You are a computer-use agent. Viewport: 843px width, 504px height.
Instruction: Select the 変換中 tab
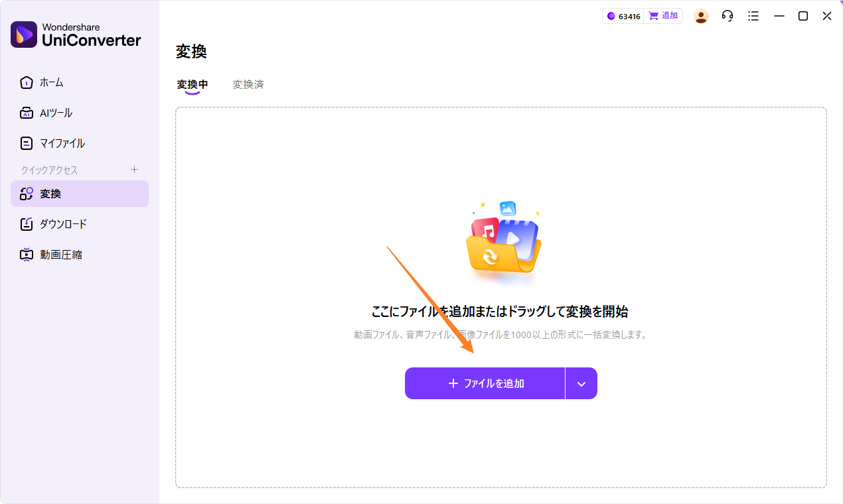pyautogui.click(x=192, y=84)
